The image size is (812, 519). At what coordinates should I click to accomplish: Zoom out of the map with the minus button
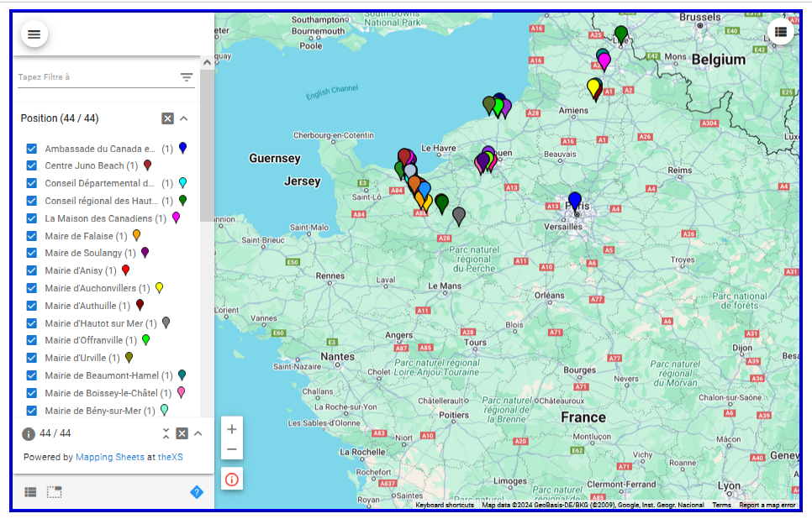pos(232,451)
